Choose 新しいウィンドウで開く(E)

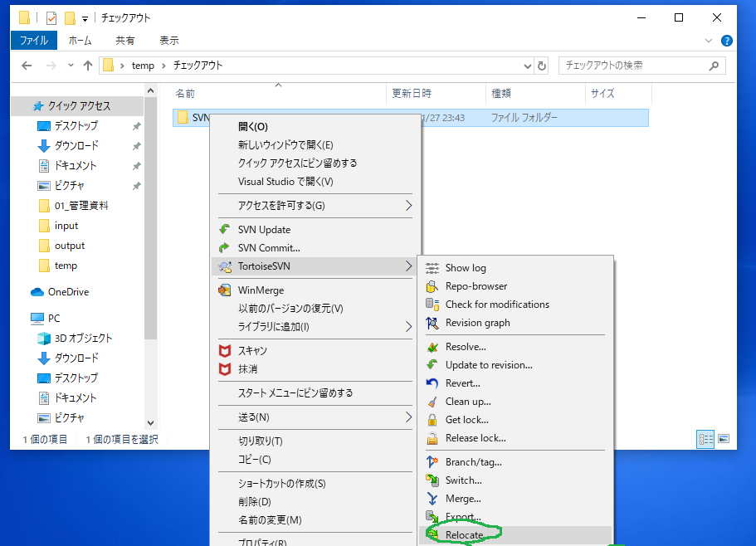click(315, 145)
